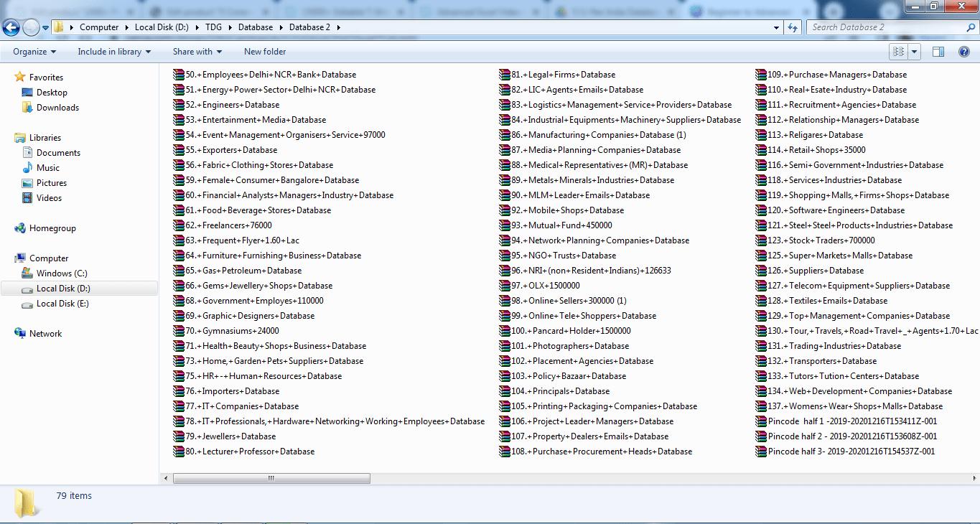Open the Share with menu
980x524 pixels.
tap(197, 52)
